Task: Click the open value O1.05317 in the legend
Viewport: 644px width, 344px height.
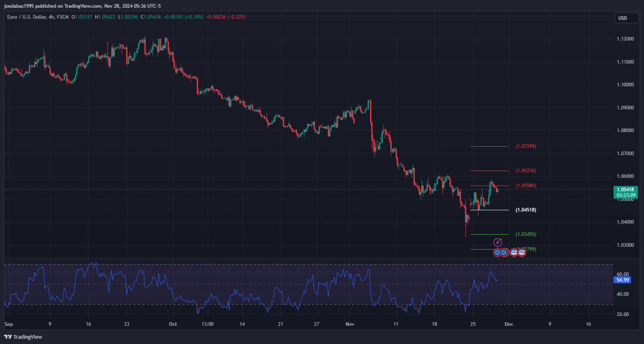Action: tap(82, 17)
